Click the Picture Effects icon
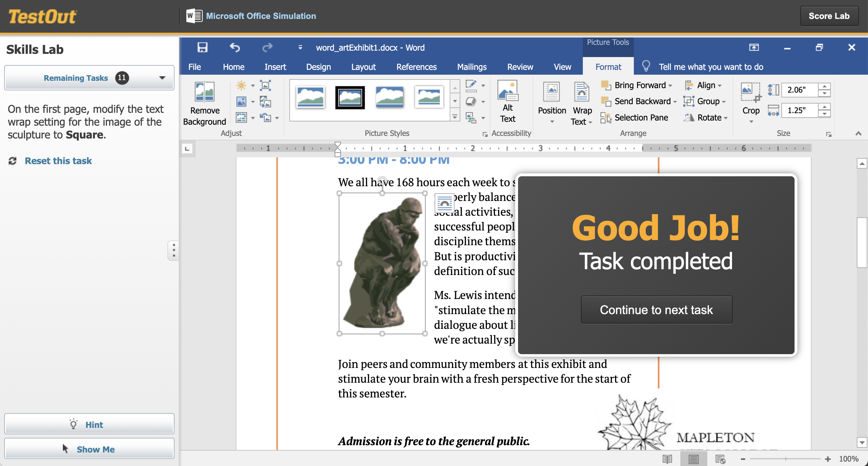The image size is (868, 466). coord(471,101)
